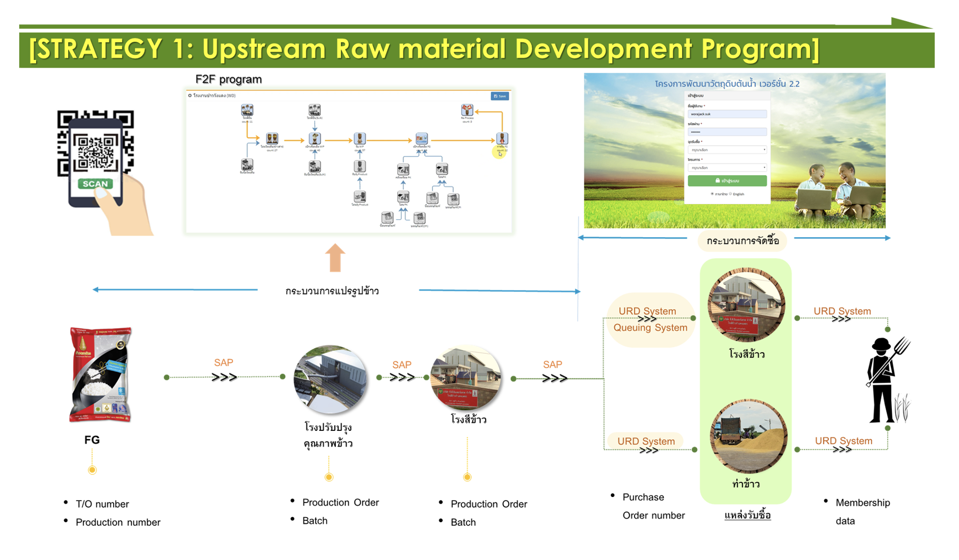
Task: Click the ท่าข้าว circular photo
Action: [x=747, y=437]
